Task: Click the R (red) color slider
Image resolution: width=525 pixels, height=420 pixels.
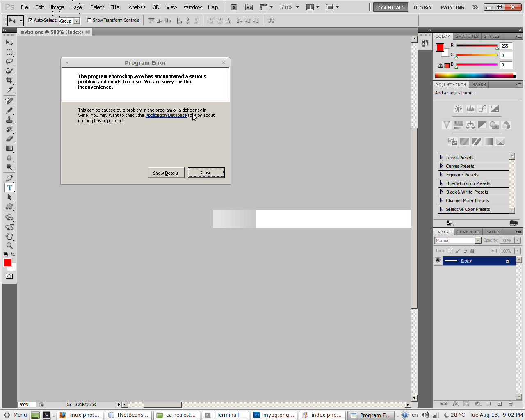Action: click(x=477, y=46)
